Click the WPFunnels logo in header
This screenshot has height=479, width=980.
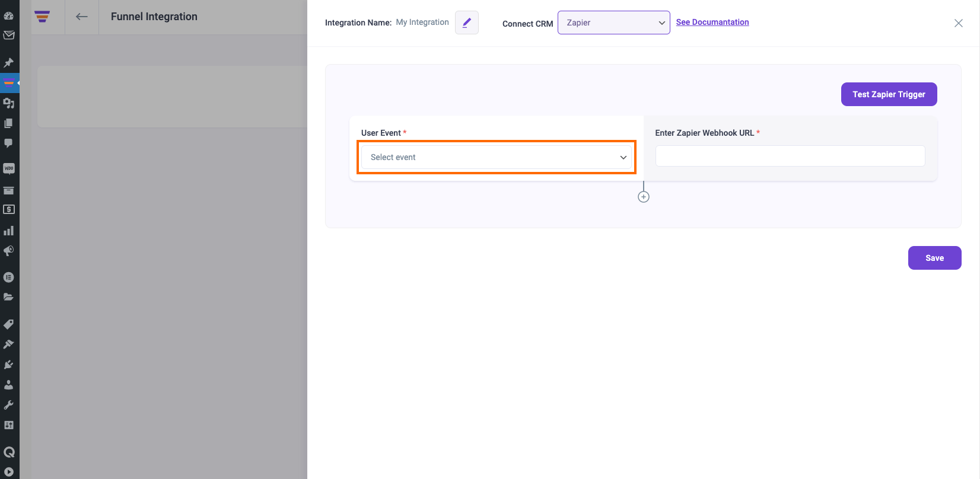[42, 17]
